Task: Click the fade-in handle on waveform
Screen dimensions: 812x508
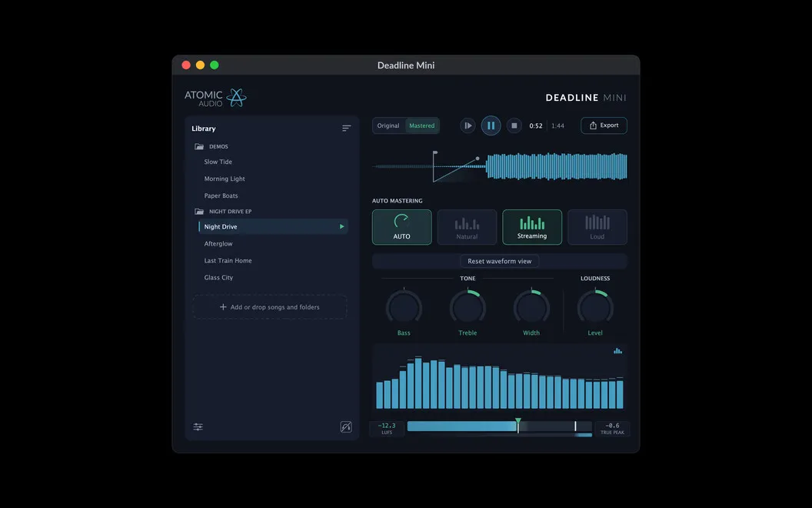Action: [x=478, y=159]
